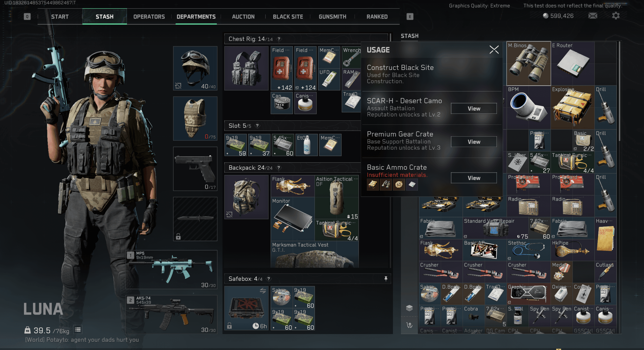Expand Slot section help indicator
This screenshot has height=350, width=644.
(x=257, y=126)
